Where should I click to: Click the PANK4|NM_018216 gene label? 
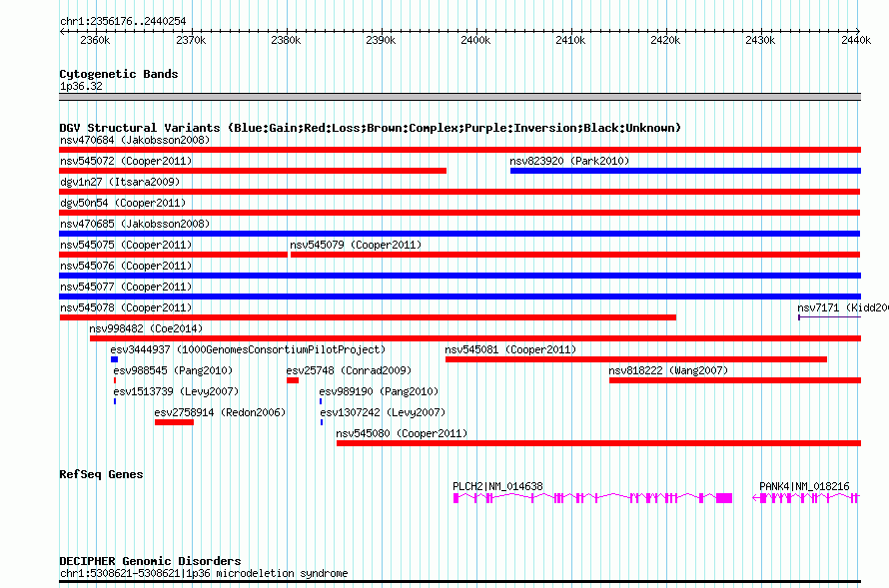(x=804, y=486)
